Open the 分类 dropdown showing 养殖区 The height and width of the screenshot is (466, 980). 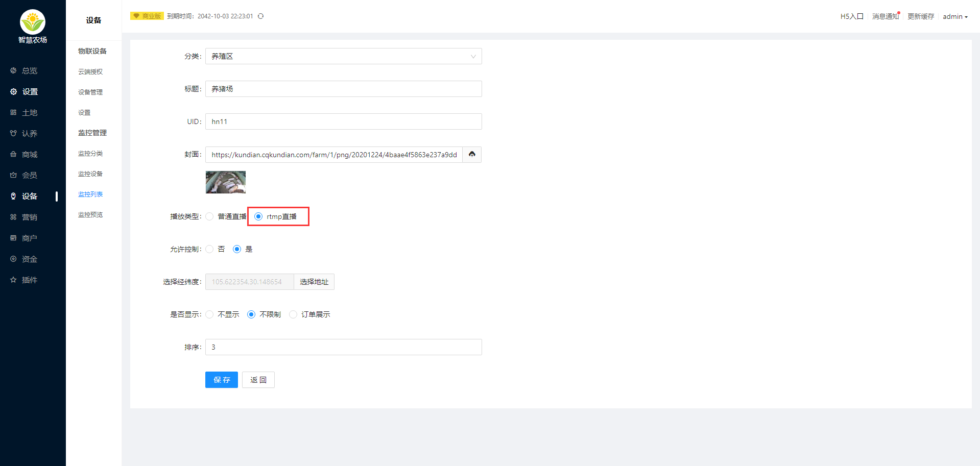click(344, 56)
